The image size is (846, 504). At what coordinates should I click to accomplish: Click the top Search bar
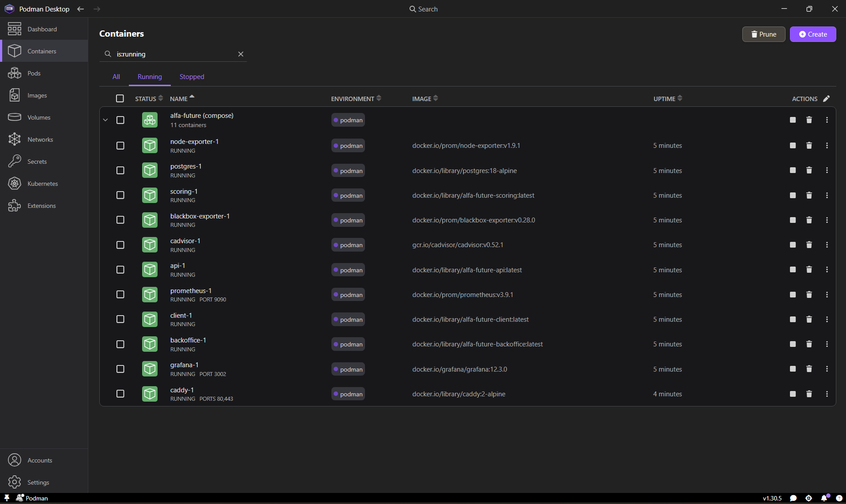[x=423, y=9]
